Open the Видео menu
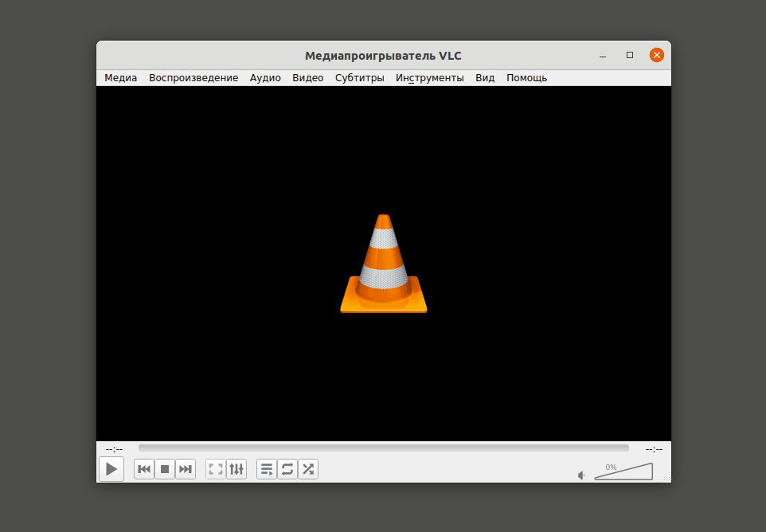This screenshot has width=766, height=532. click(x=308, y=78)
